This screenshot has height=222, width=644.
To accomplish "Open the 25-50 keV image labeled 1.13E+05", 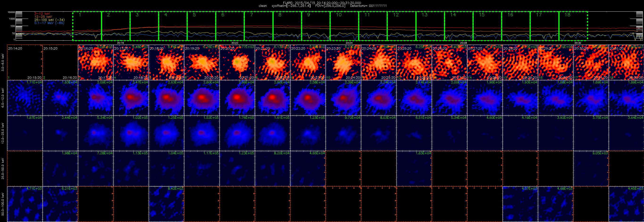I will click(131, 169).
